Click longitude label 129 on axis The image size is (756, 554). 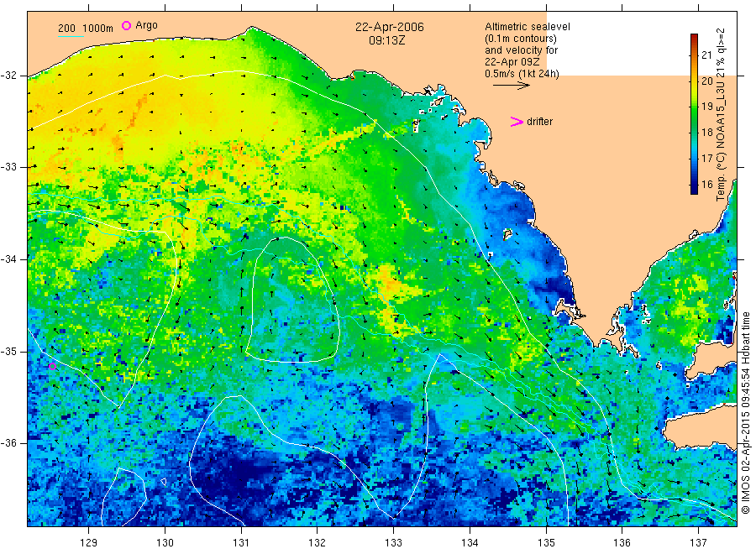[x=89, y=543]
